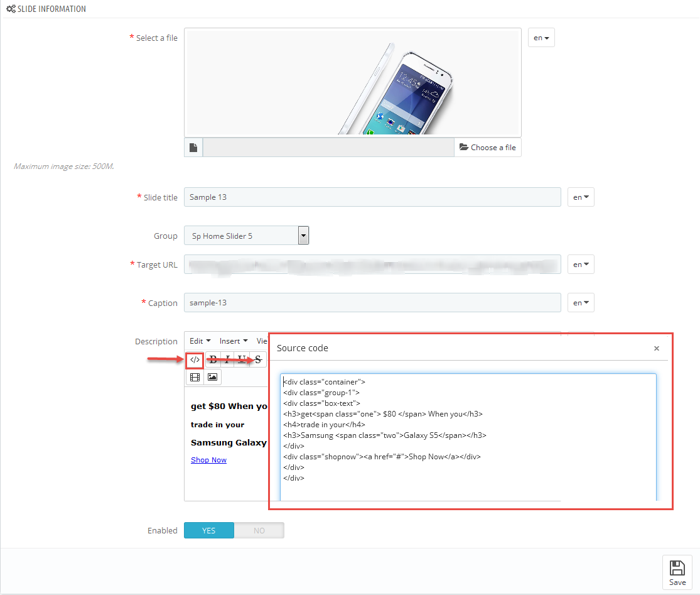
Task: Set Enabled to YES
Action: 209,530
